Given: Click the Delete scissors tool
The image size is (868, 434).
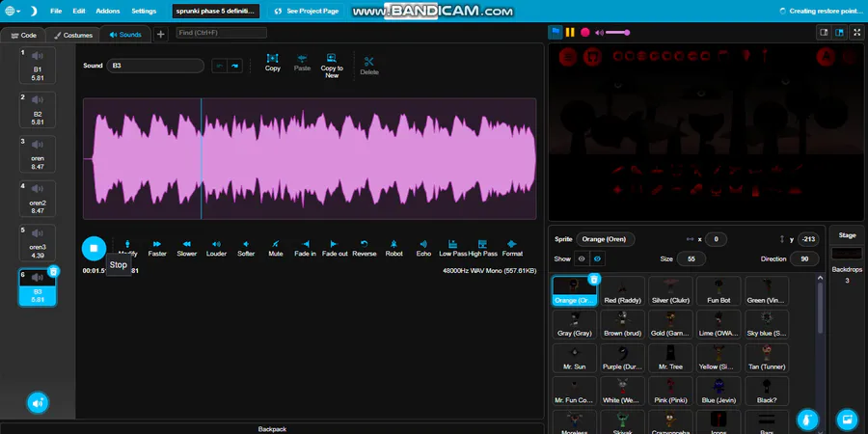Looking at the screenshot, I should pyautogui.click(x=369, y=66).
